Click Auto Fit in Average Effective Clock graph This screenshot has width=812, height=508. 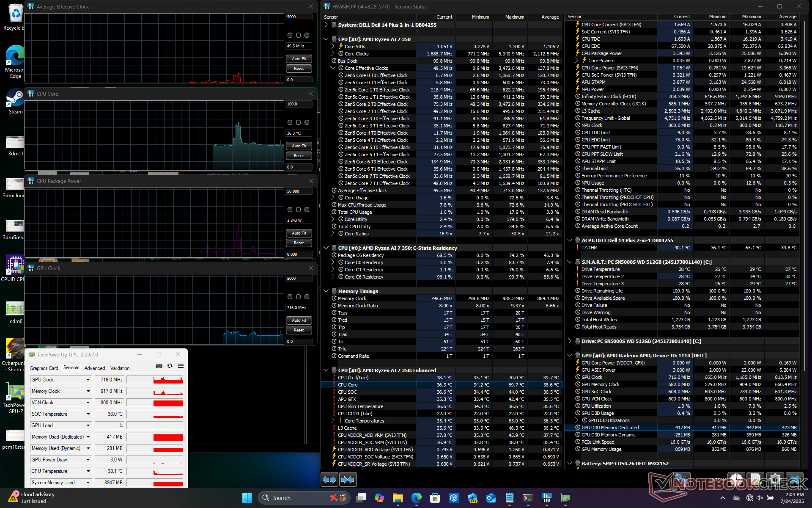299,59
